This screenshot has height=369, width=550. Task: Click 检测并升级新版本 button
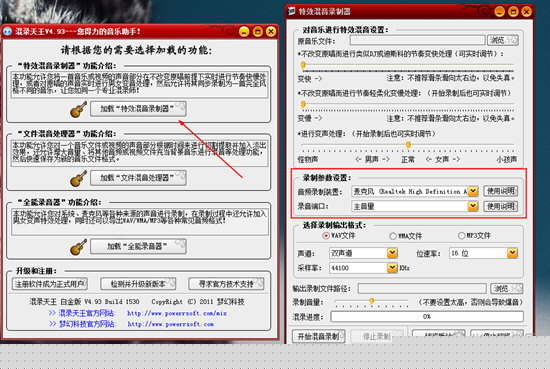coord(138,284)
